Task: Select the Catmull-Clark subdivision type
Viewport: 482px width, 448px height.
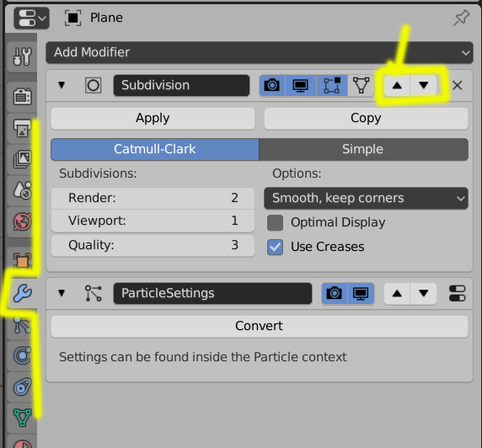Action: tap(155, 149)
